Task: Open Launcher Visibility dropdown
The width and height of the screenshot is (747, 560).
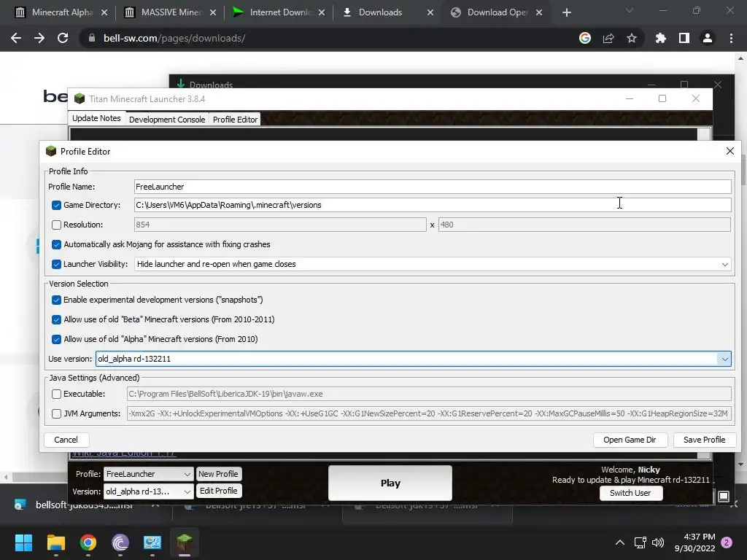Action: (x=433, y=264)
